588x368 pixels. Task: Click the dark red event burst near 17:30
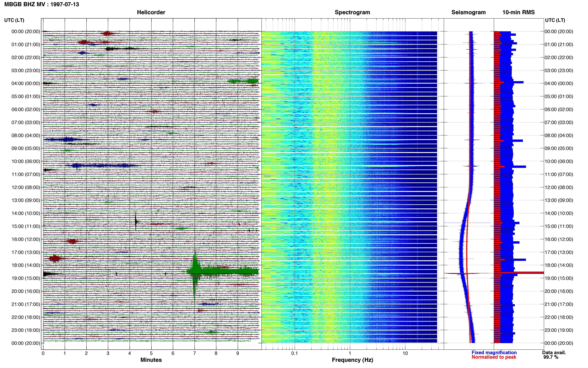click(x=55, y=259)
